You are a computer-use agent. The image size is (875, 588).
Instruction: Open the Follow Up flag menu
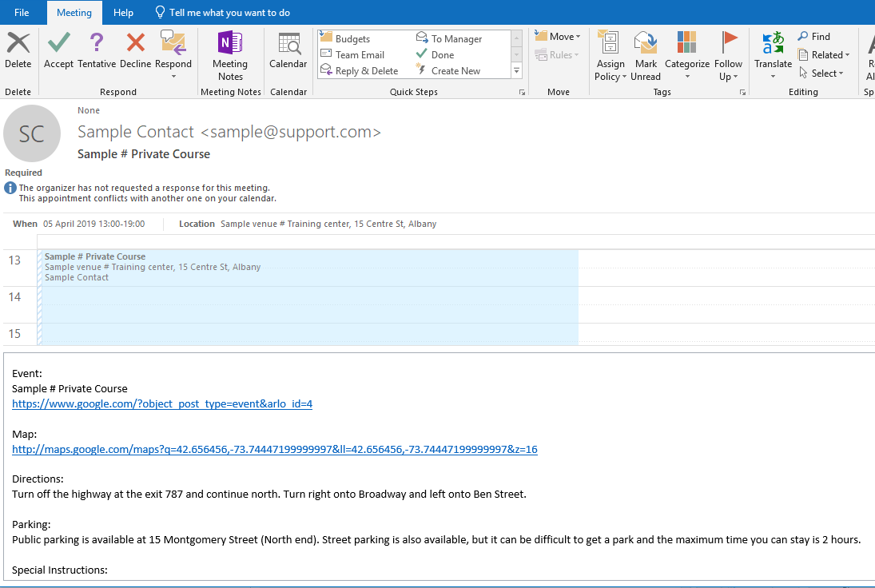(728, 56)
